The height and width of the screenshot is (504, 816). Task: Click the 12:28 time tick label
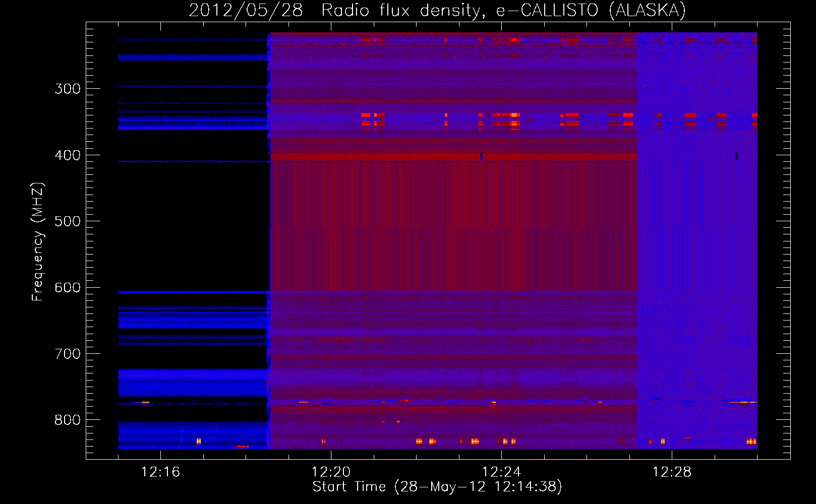(x=672, y=472)
